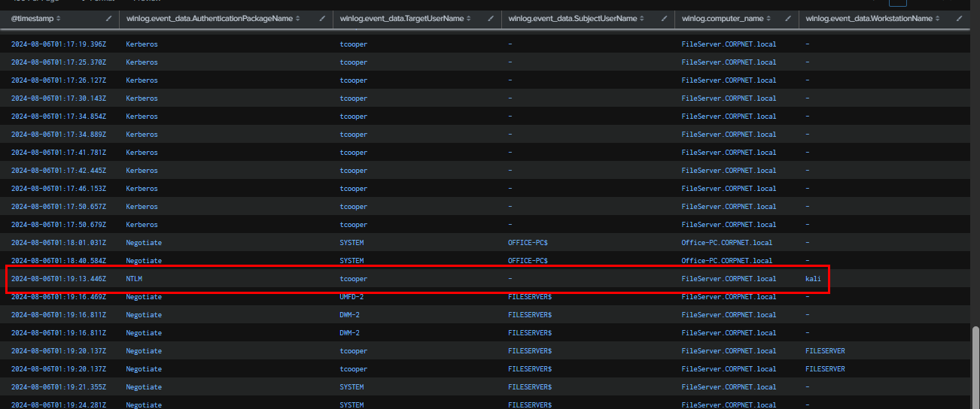Edit the winlog.computer_name column with its pencil icon

tap(788, 18)
